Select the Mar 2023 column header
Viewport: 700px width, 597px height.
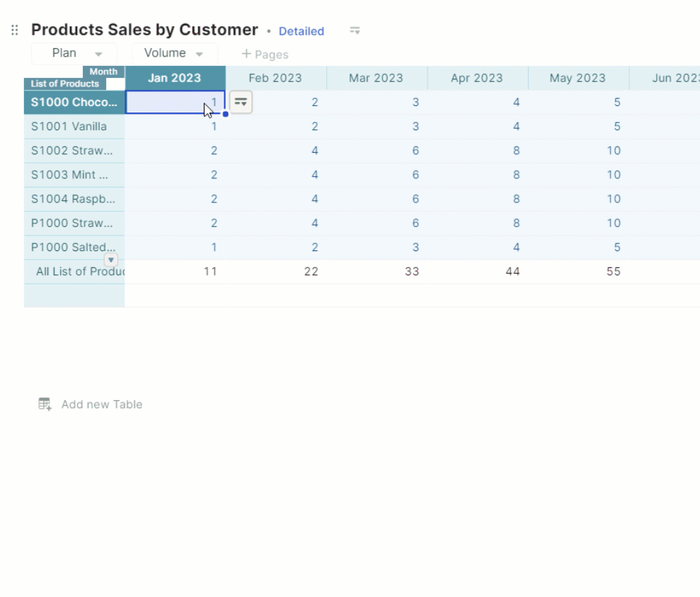(377, 78)
